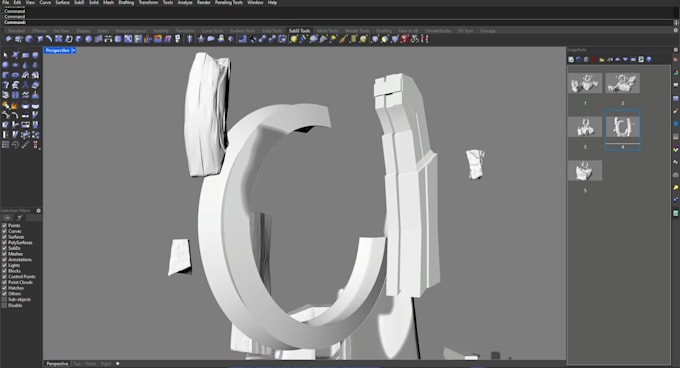
Task: Open the Help menu
Action: 272,3
